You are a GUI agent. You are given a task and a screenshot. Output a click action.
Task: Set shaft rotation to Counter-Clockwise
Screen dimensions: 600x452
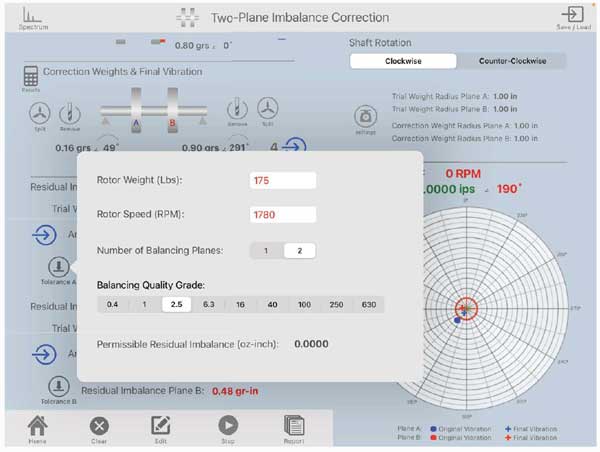point(512,61)
